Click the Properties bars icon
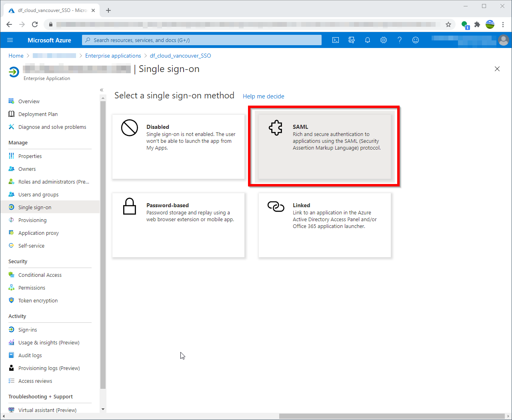This screenshot has height=420, width=512. pyautogui.click(x=11, y=156)
